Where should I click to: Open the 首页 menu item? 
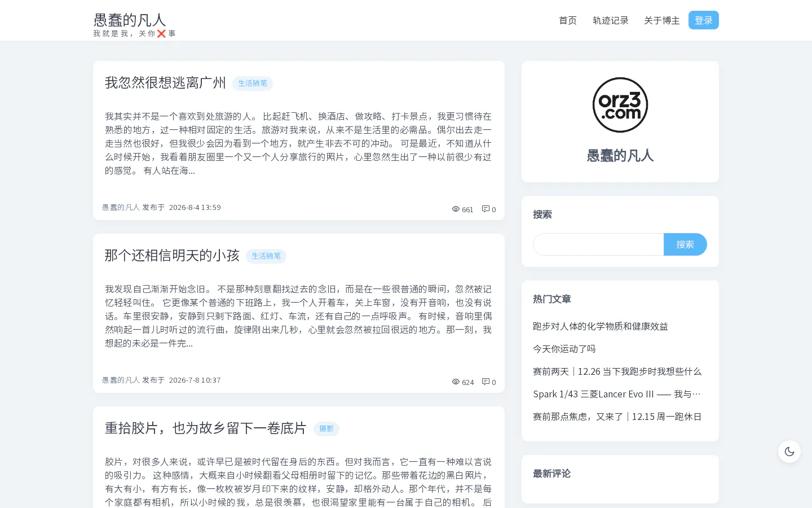click(x=568, y=20)
